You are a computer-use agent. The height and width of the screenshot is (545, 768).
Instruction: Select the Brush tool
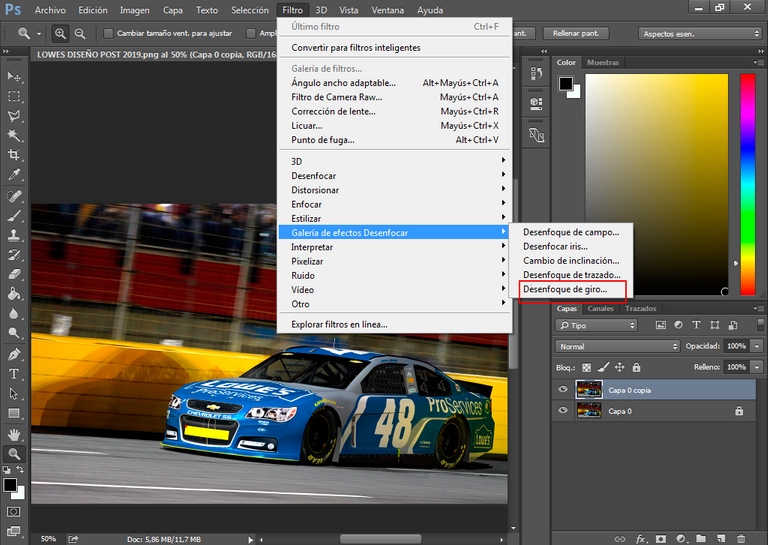(x=14, y=216)
